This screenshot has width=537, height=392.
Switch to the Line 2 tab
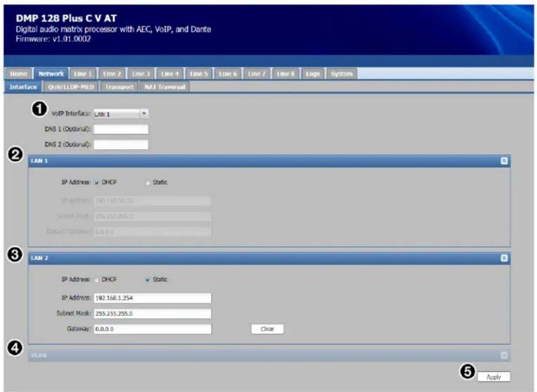[x=112, y=74]
